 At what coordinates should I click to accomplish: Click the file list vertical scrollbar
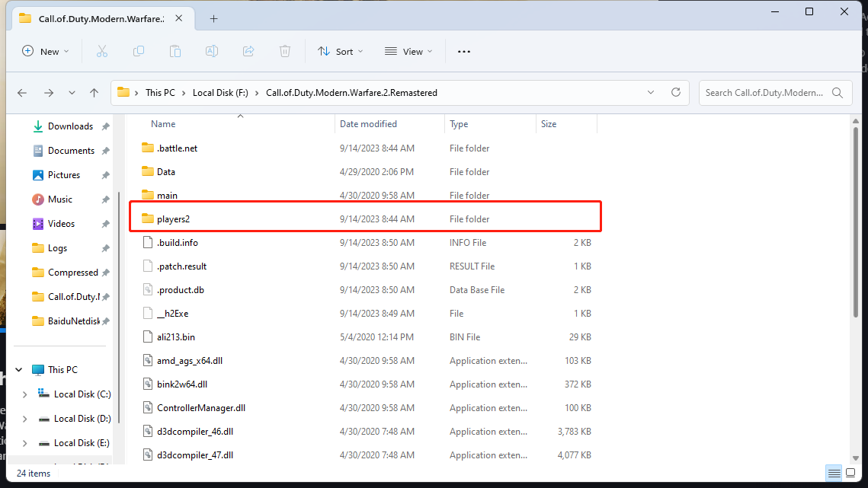click(855, 222)
